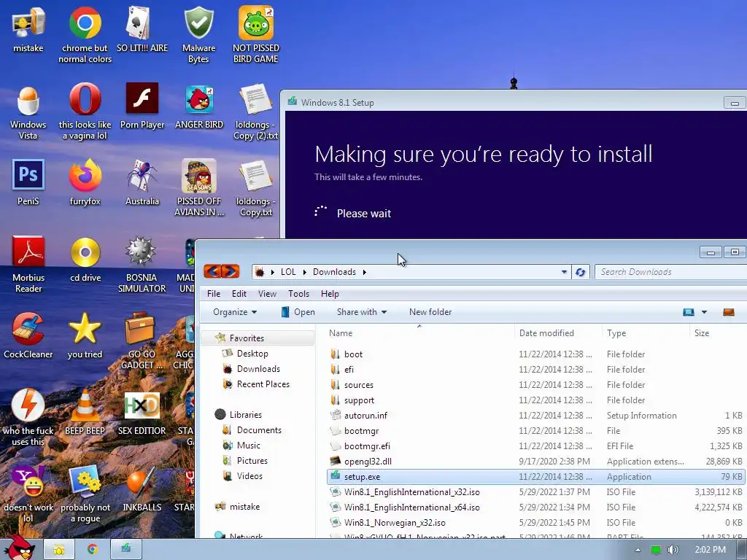Image resolution: width=747 pixels, height=560 pixels.
Task: Open the HxD 'SEX EDITOR' icon
Action: (x=142, y=413)
